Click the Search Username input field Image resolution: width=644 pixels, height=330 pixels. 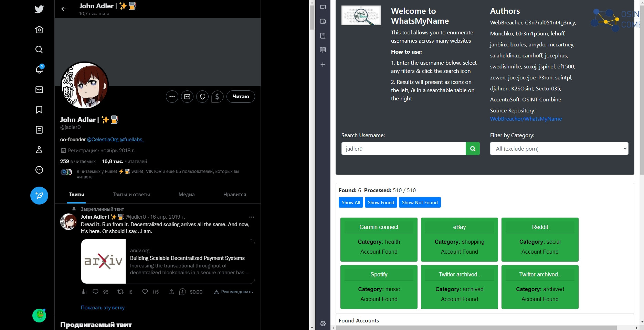pyautogui.click(x=403, y=148)
